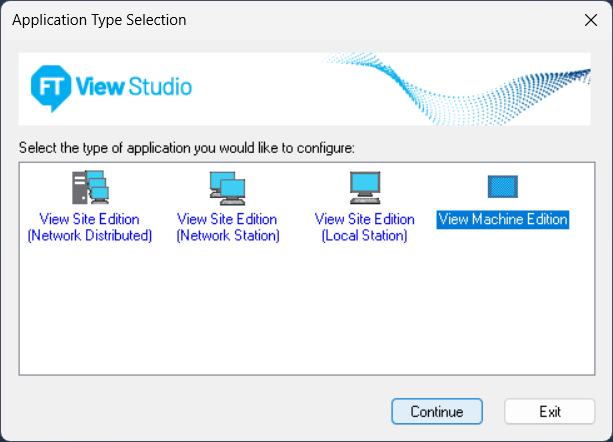Select the Local Station monitor icon

coord(365,187)
